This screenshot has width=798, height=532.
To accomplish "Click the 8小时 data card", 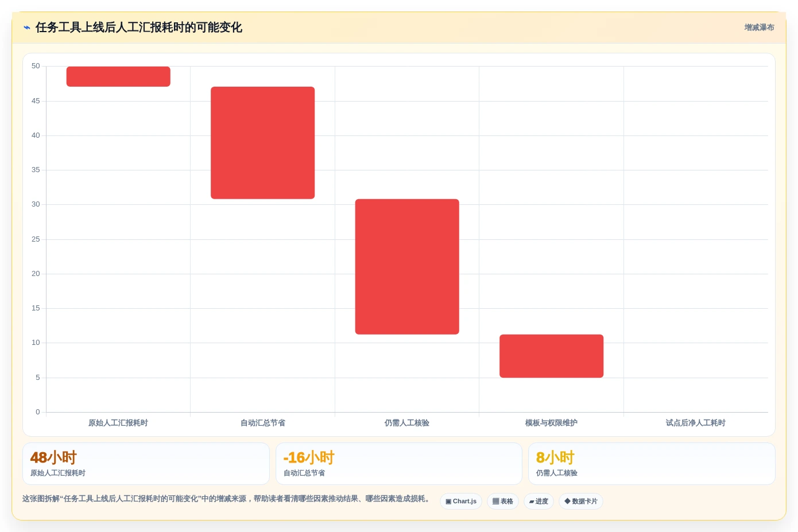I will click(x=652, y=464).
